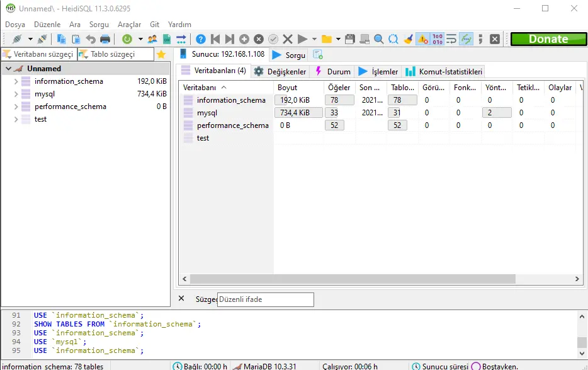Open the refresh icon dropdown arrow
The width and height of the screenshot is (588, 370).
(x=140, y=38)
